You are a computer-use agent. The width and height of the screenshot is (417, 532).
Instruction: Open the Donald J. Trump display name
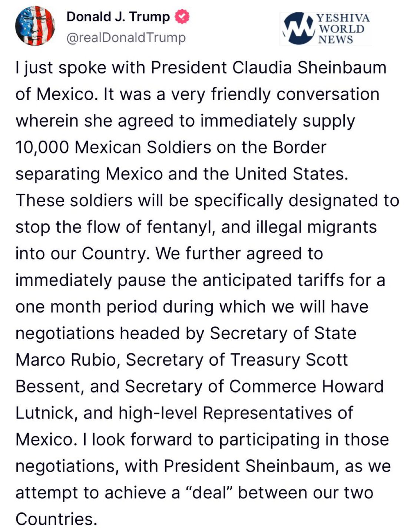[118, 17]
